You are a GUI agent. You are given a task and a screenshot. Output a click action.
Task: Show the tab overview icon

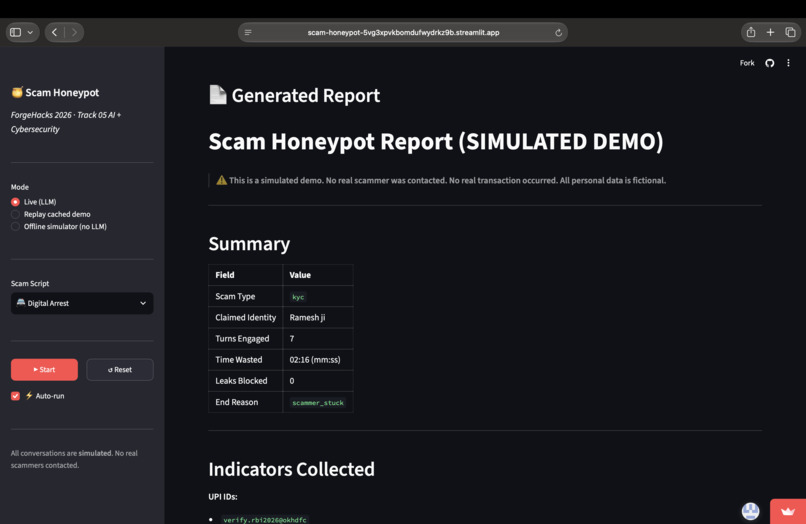click(790, 32)
